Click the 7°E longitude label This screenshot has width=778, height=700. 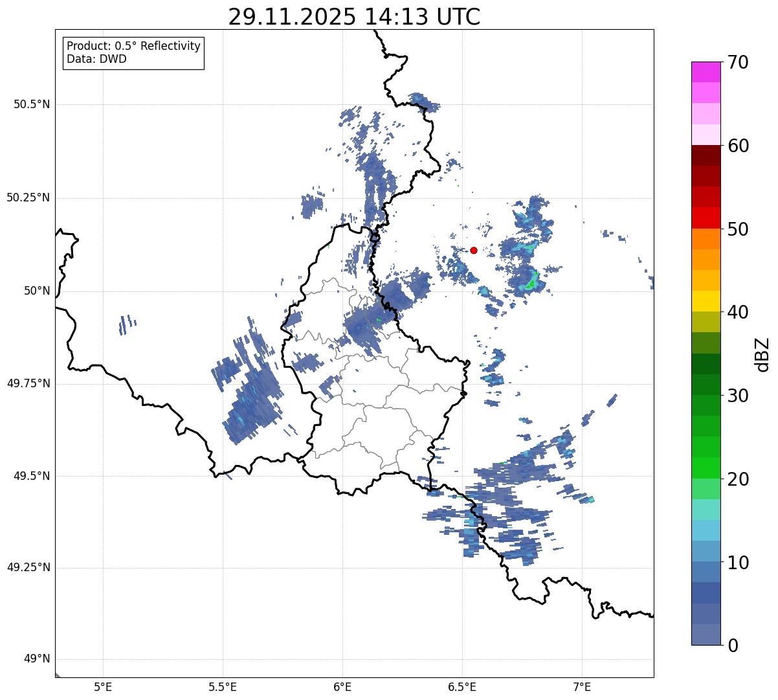click(582, 687)
